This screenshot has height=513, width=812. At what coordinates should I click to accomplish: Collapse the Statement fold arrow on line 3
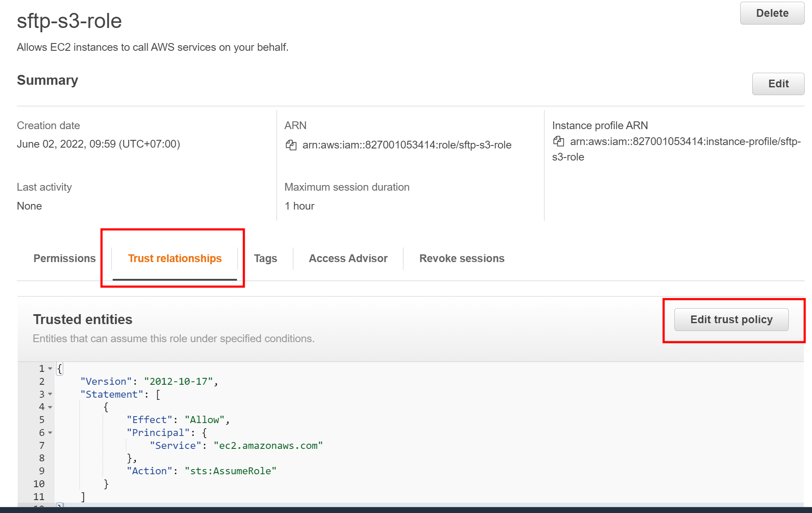click(50, 394)
